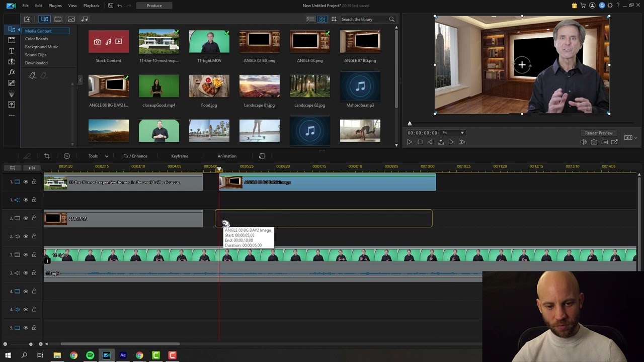The height and width of the screenshot is (362, 644).
Task: Open the Plugins menu
Action: point(55,6)
